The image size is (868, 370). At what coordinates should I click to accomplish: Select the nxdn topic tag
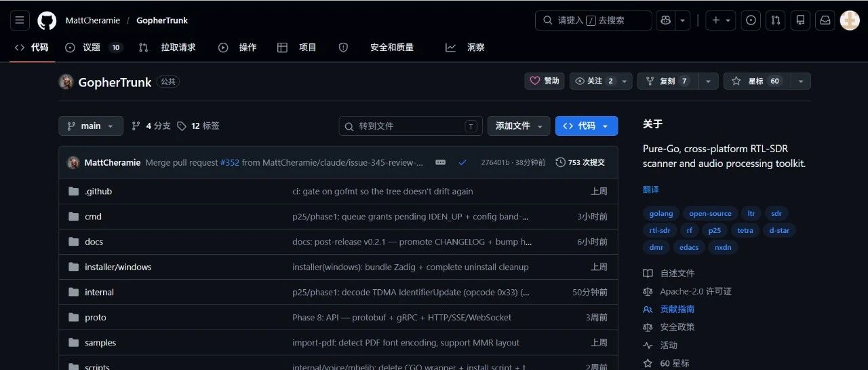point(724,247)
